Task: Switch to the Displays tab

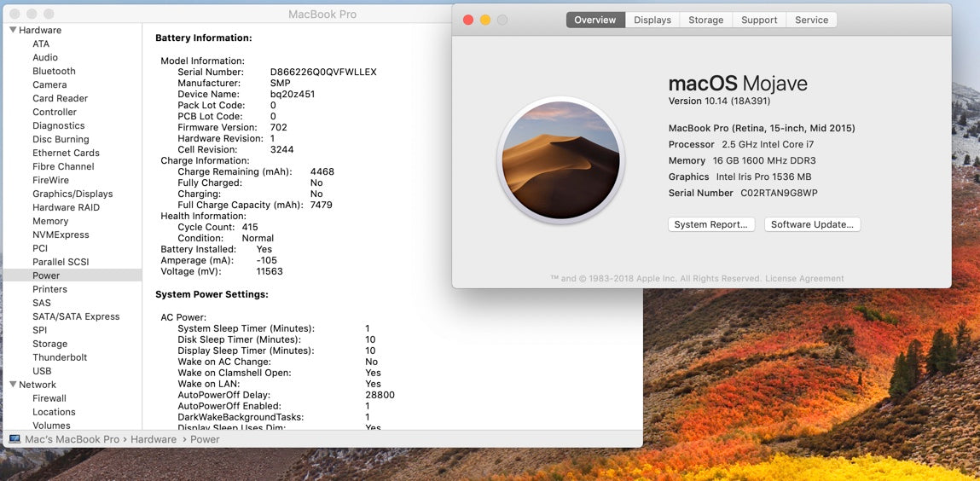Action: (x=652, y=20)
